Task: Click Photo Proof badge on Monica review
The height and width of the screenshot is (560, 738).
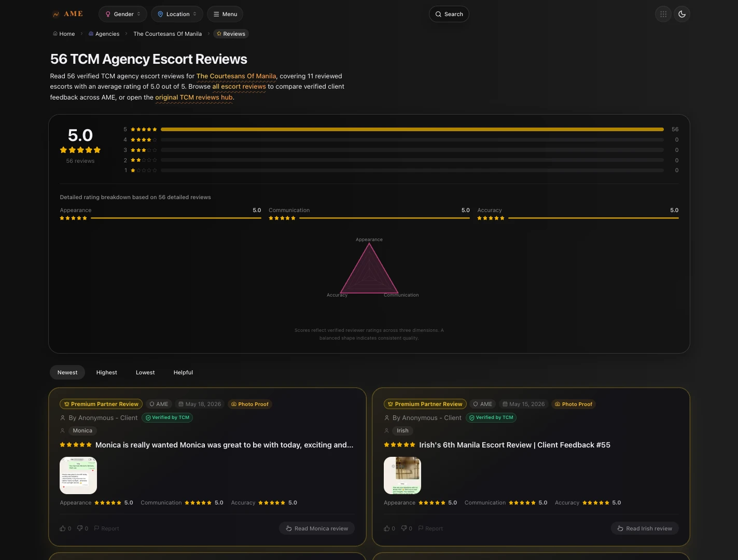Action: pos(249,404)
